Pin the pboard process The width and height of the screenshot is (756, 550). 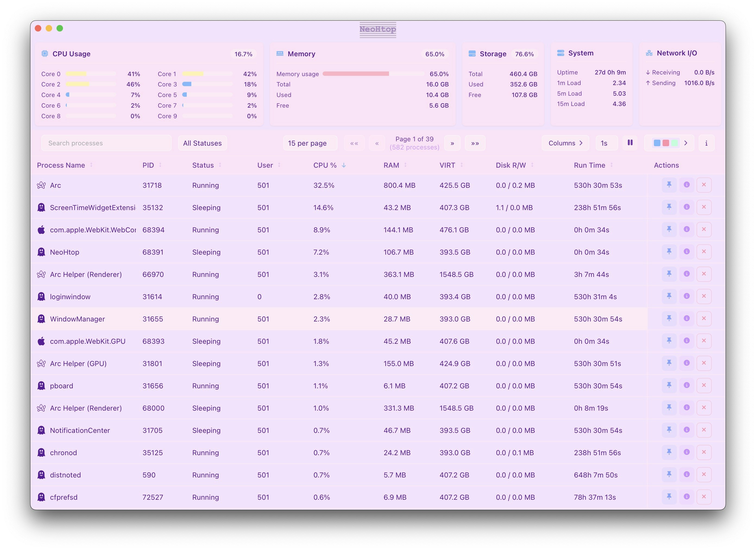pyautogui.click(x=669, y=386)
